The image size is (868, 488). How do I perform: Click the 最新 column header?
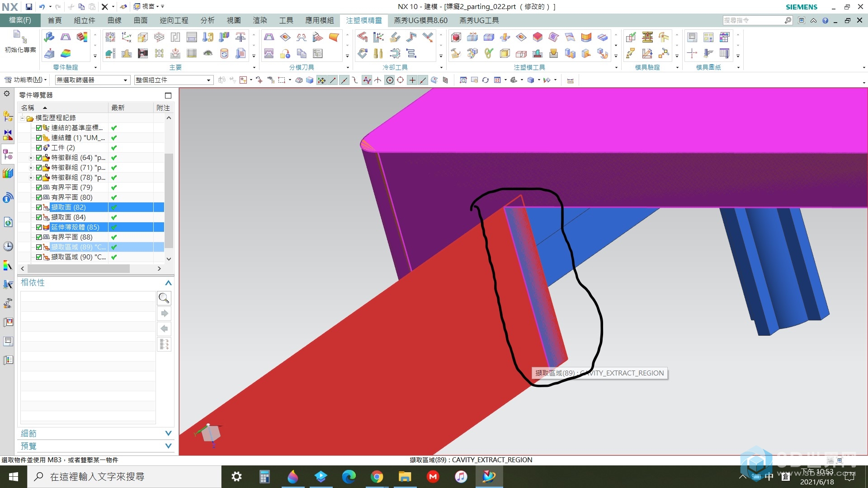point(131,108)
